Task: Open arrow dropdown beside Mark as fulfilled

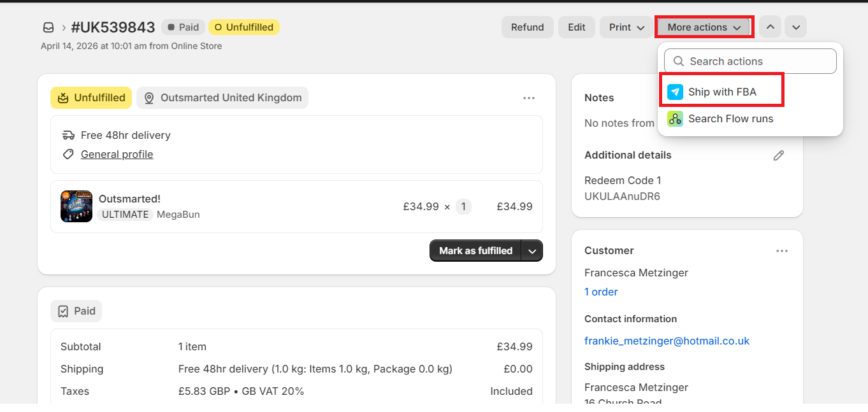Action: point(532,251)
